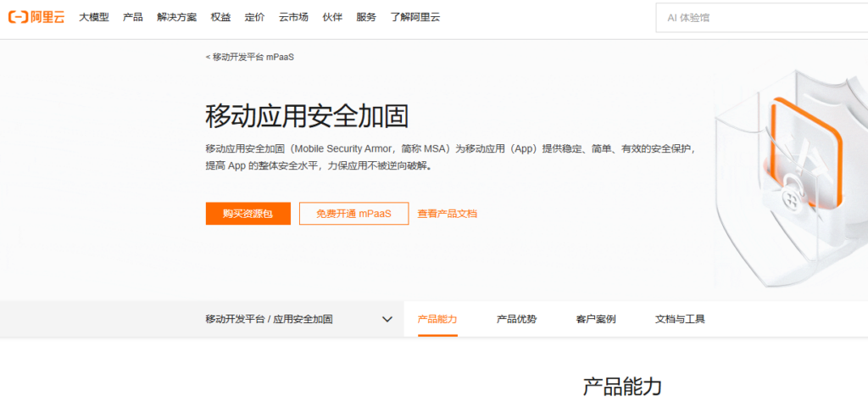
Task: Open the 了解阿里云 menu
Action: pyautogui.click(x=415, y=17)
